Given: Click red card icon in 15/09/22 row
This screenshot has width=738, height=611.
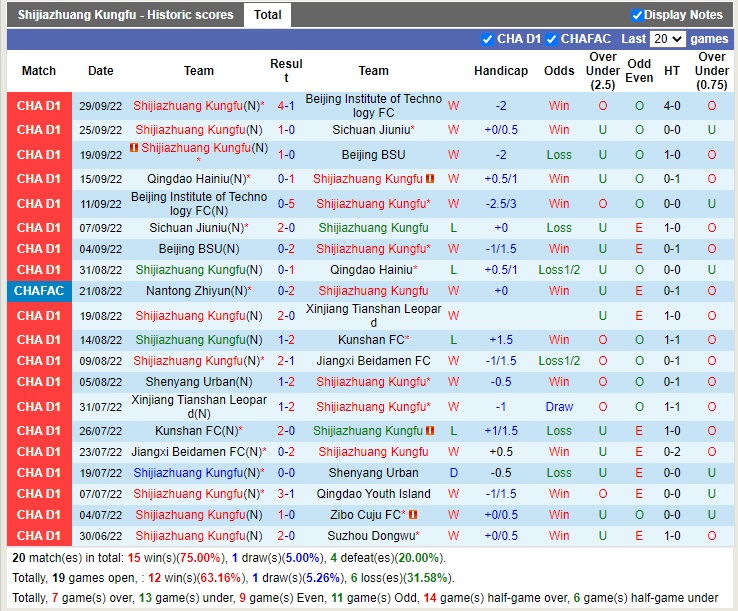Looking at the screenshot, I should [x=430, y=179].
